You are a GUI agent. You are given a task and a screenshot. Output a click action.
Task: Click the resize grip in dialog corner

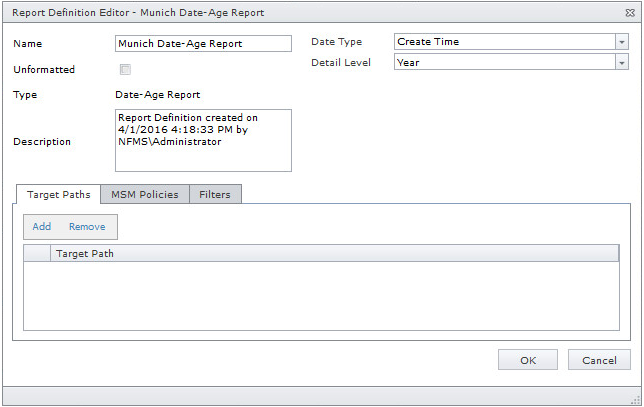point(636,399)
